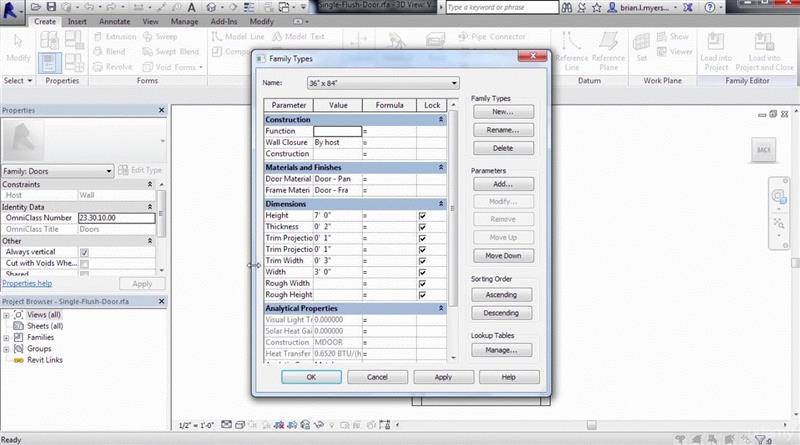The width and height of the screenshot is (800, 445).
Task: Click the horizontal view scrollbar thumb
Action: pos(591,425)
